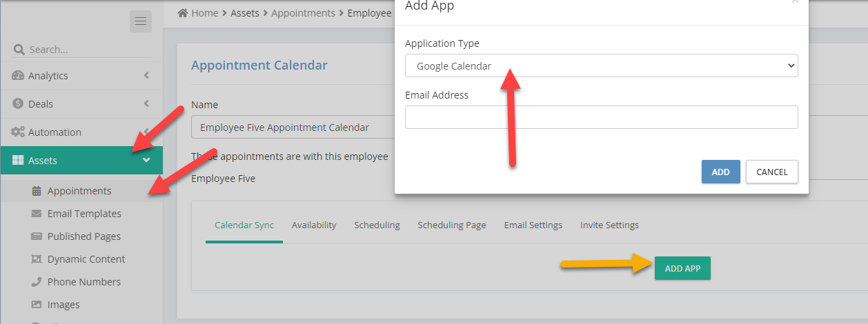Viewport: 868px width, 324px height.
Task: Click the Home icon in breadcrumb
Action: click(183, 13)
